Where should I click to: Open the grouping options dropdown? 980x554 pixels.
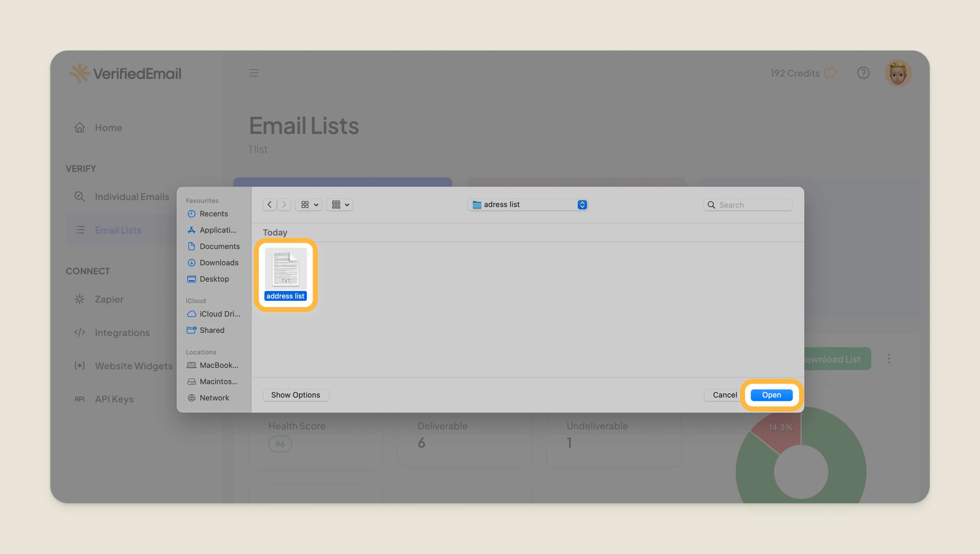click(x=339, y=205)
